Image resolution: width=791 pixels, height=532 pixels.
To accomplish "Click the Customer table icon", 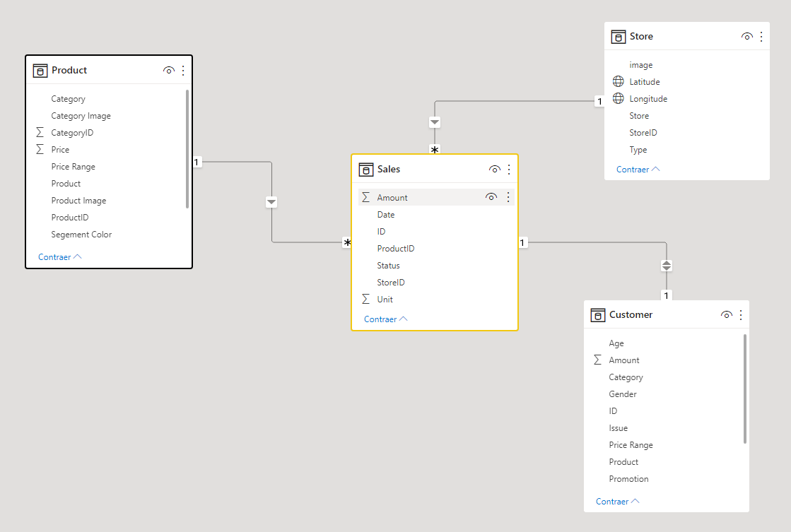I will [599, 314].
